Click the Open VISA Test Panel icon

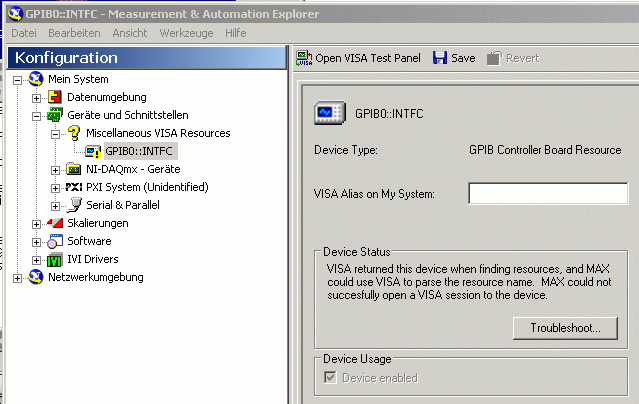[x=304, y=58]
